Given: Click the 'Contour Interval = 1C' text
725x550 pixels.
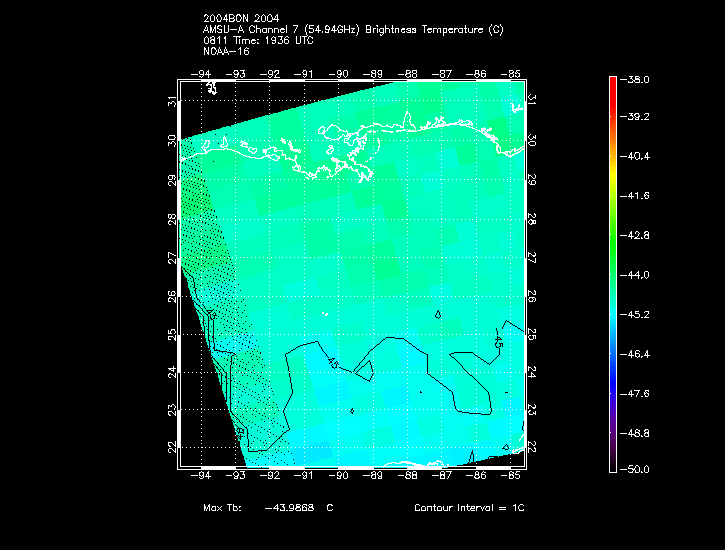Looking at the screenshot, I should point(469,508).
